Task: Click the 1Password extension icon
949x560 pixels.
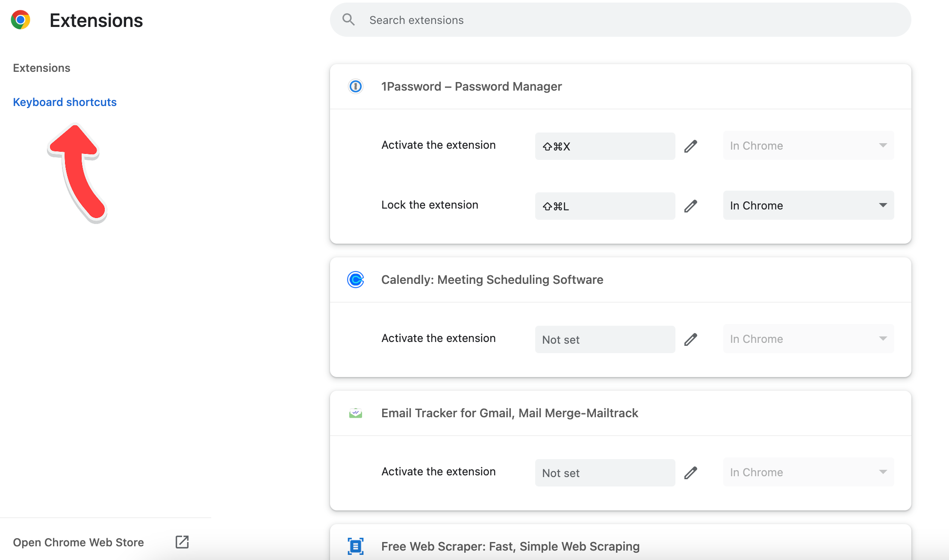Action: (x=355, y=85)
